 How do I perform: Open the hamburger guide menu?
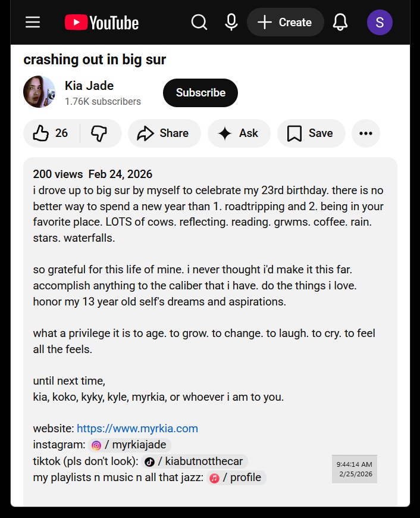pyautogui.click(x=33, y=23)
